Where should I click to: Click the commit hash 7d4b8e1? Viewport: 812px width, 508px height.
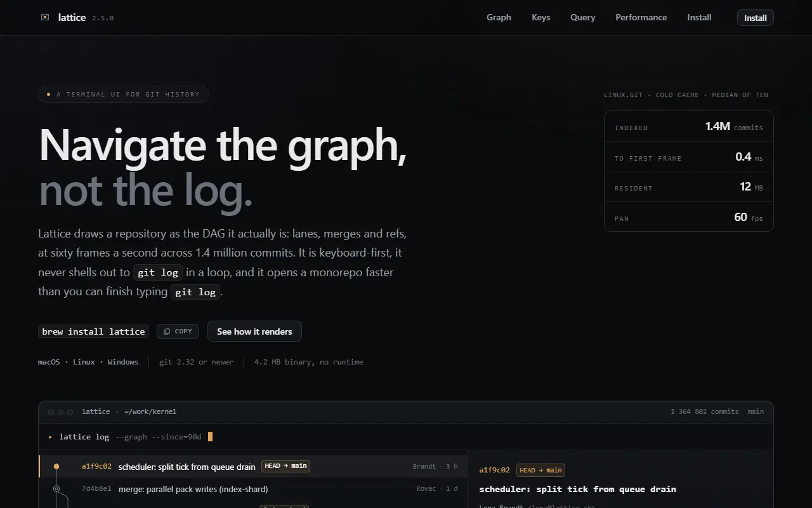(x=96, y=489)
